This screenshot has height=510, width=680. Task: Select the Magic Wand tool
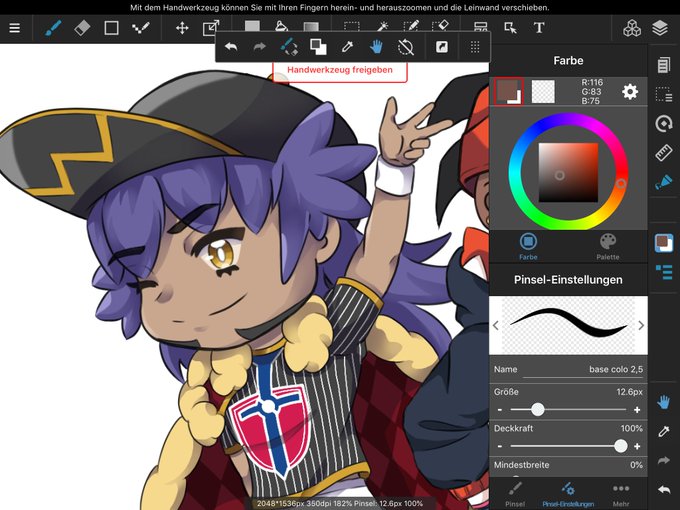point(382,26)
